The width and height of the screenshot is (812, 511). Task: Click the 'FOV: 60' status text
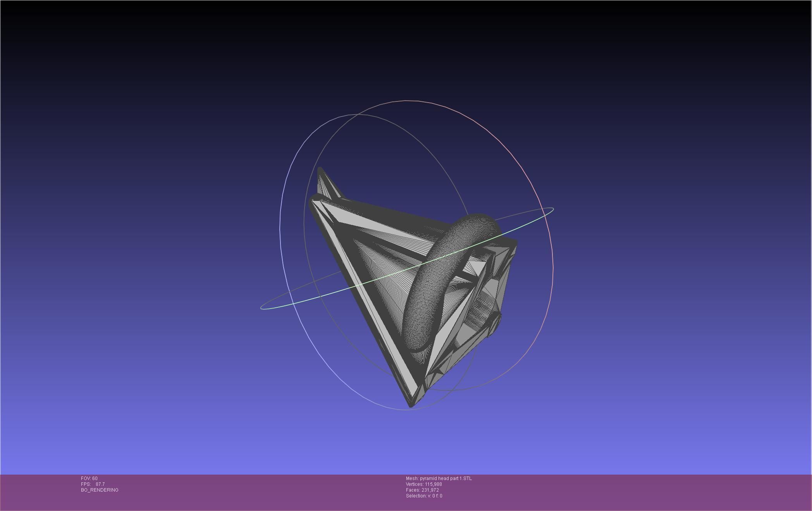(x=89, y=478)
